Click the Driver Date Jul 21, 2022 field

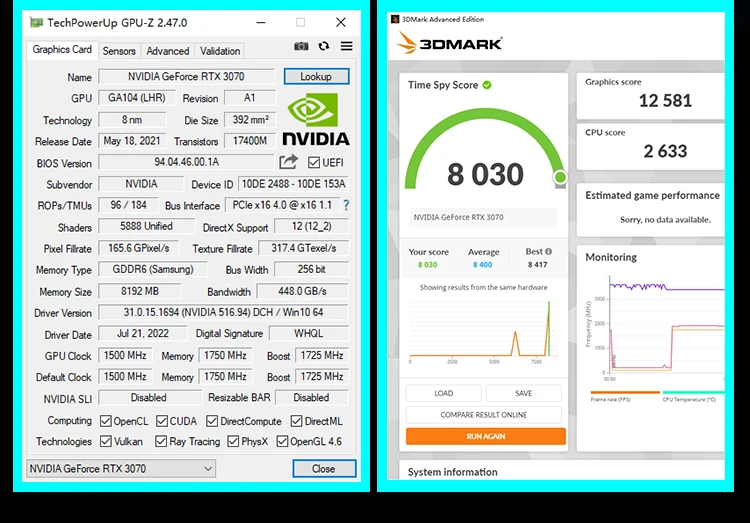pyautogui.click(x=143, y=334)
